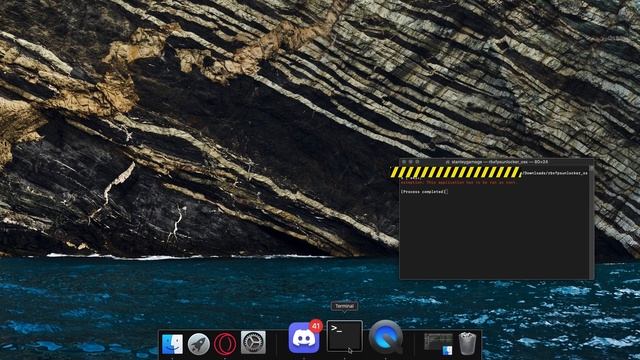Minimize the Terminal window
640x360 pixels.
pos(411,162)
